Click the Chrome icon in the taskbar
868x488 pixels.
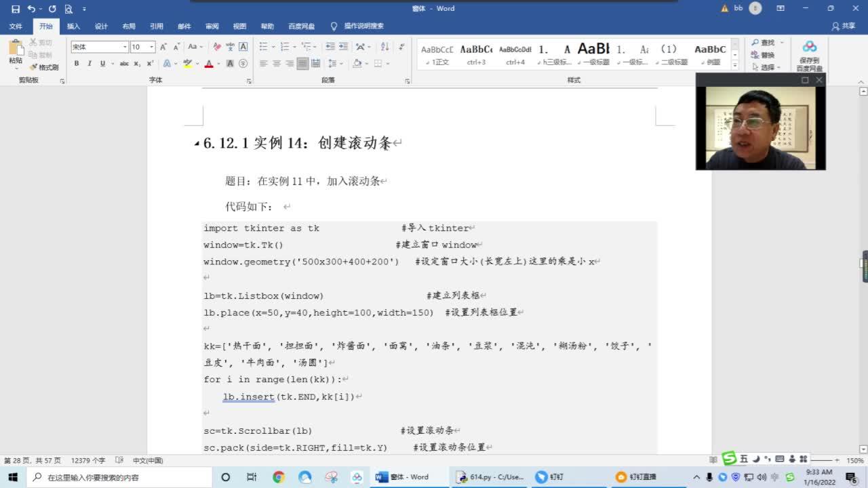(279, 477)
